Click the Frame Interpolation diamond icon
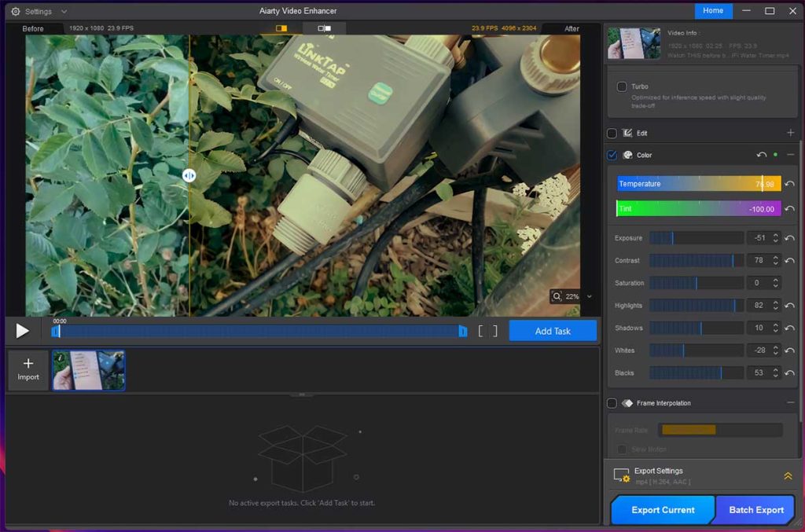 [x=627, y=403]
